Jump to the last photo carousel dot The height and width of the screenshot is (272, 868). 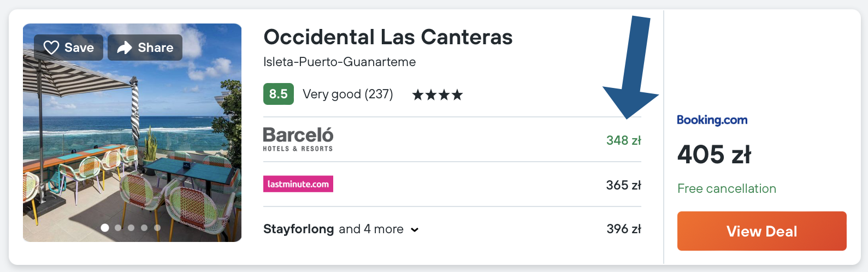[157, 228]
